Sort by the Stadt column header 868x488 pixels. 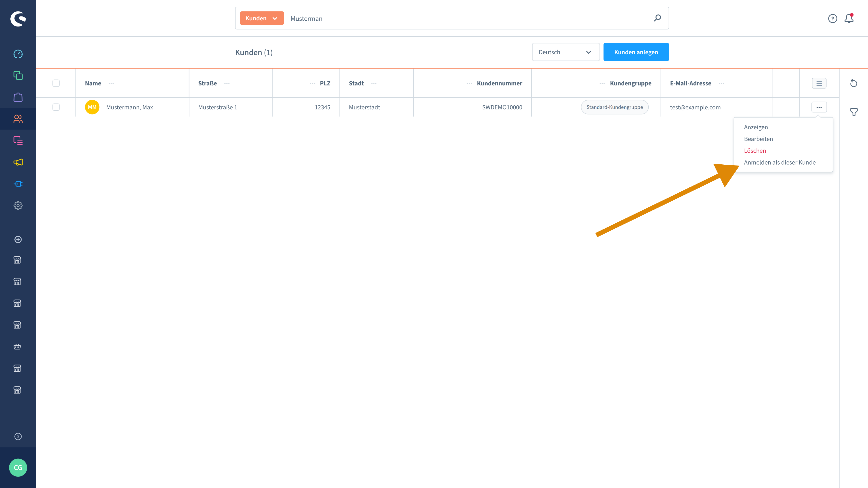(356, 83)
